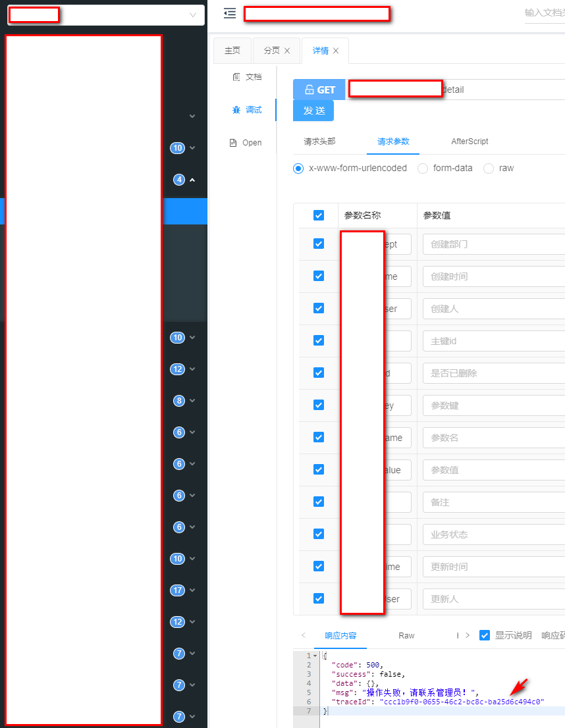Click the 发送 send button
Screen dimensions: 565x728
click(313, 111)
